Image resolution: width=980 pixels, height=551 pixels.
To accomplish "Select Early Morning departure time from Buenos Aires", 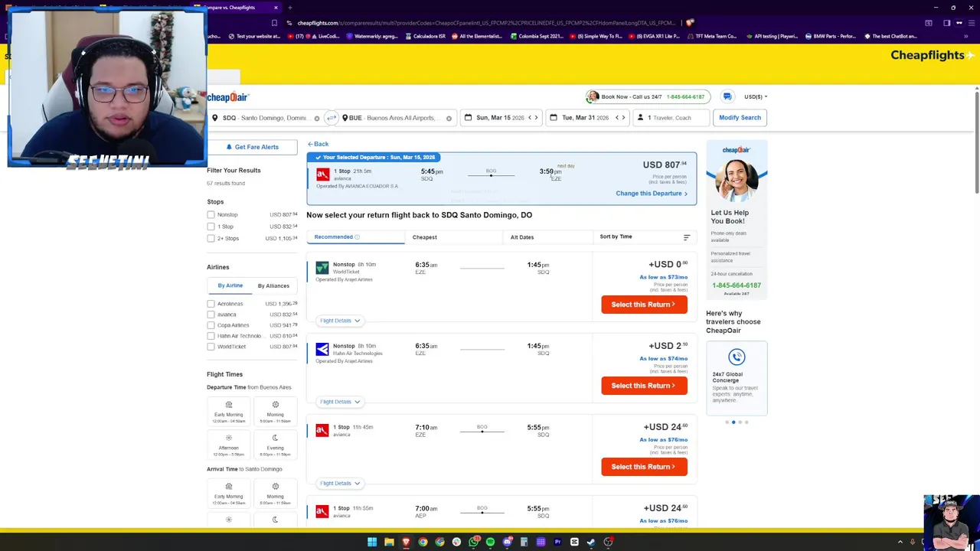I will click(x=228, y=410).
